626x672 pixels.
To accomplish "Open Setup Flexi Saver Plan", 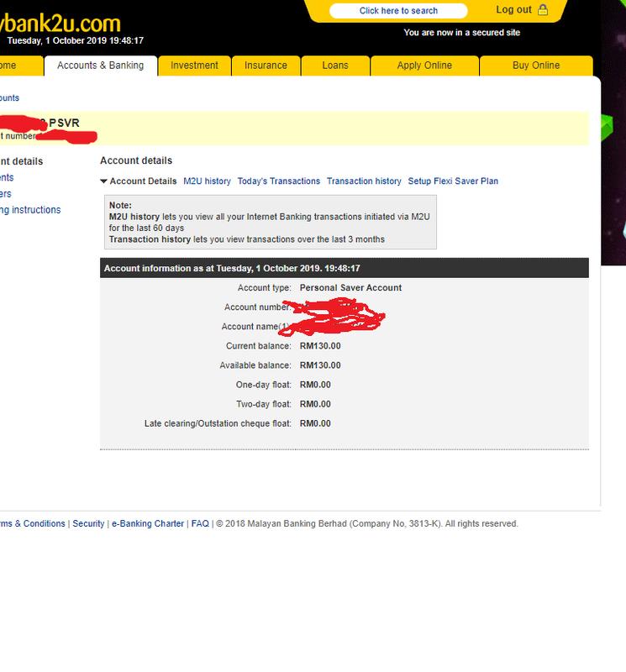I will tap(453, 181).
